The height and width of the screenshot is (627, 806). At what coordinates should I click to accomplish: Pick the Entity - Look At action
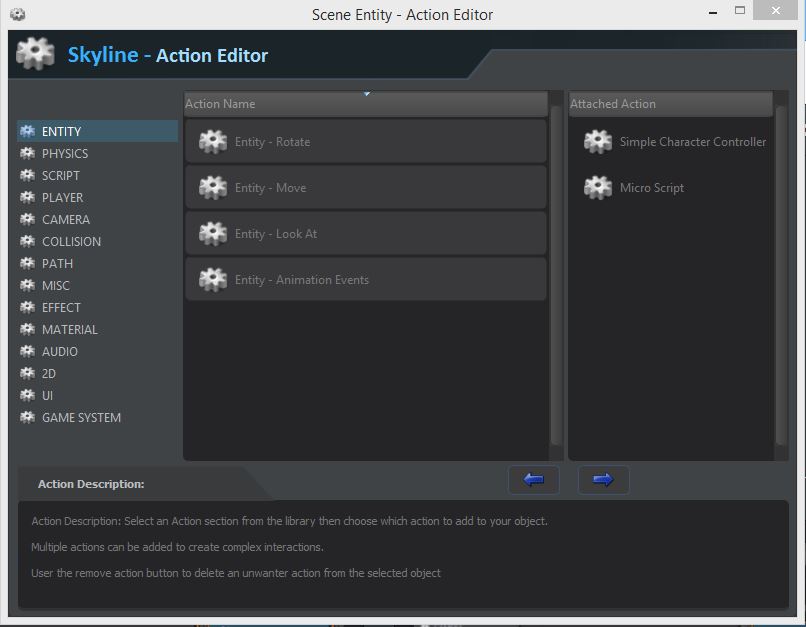click(365, 233)
